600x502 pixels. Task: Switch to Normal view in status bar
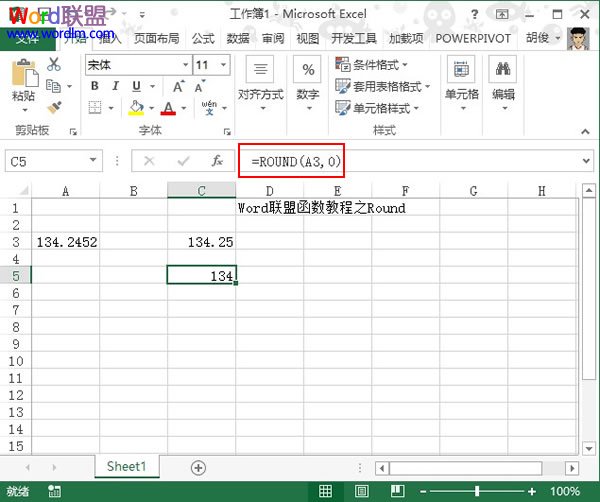coord(326,491)
